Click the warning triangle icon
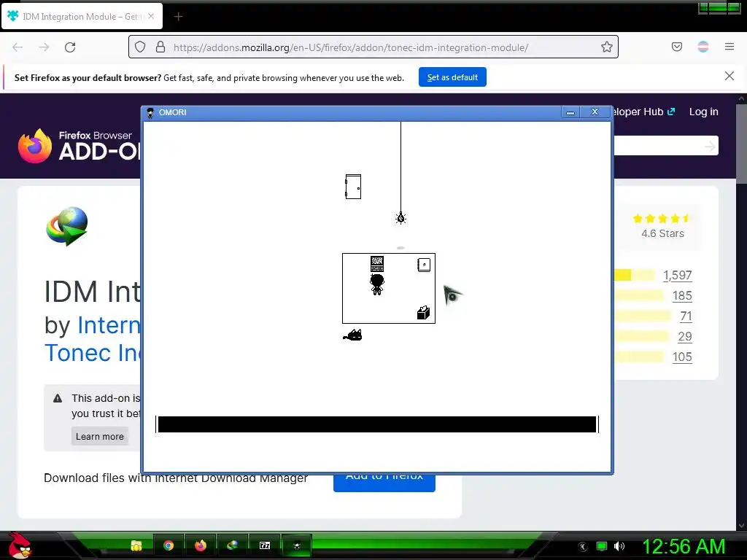The image size is (747, 560). coord(58,399)
